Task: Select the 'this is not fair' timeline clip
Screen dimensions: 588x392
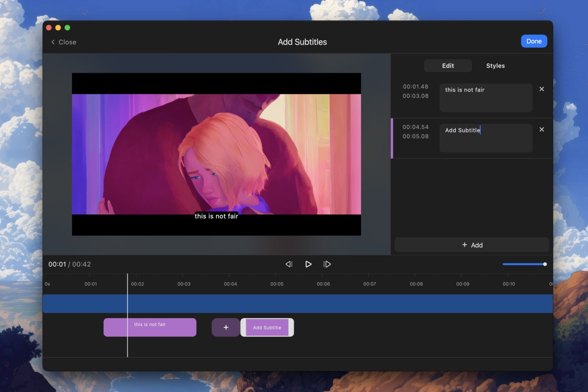Action: tap(150, 327)
